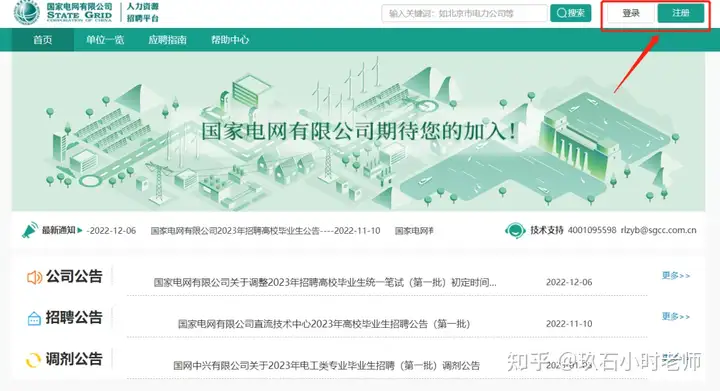Click the megaphone icon beside 最新通知

click(x=30, y=230)
